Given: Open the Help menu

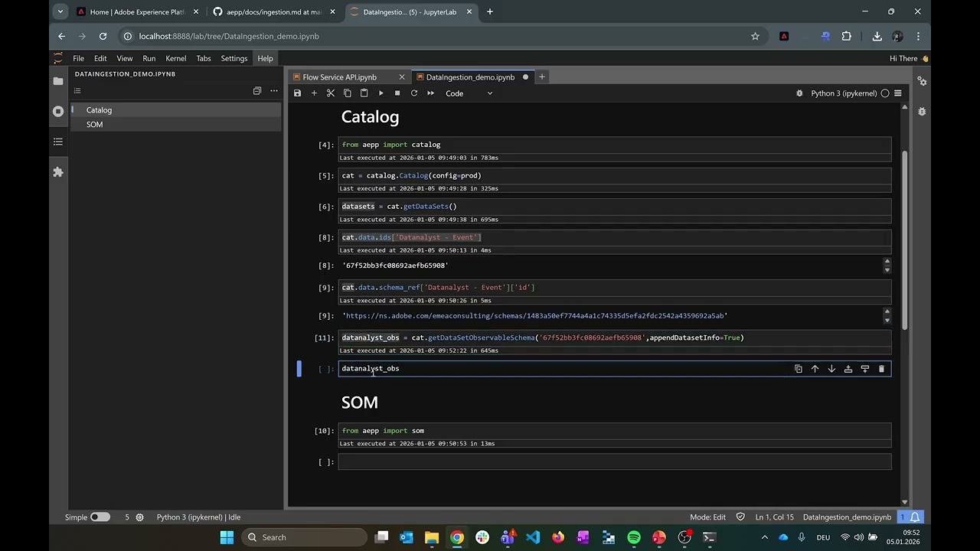Looking at the screenshot, I should pos(265,58).
